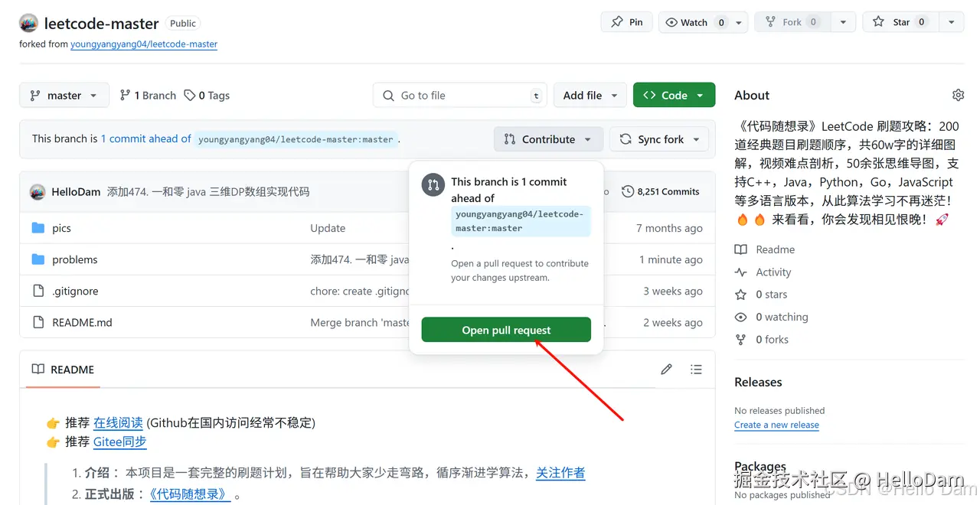The height and width of the screenshot is (505, 980).
Task: Open the .gitignore file
Action: (x=75, y=291)
